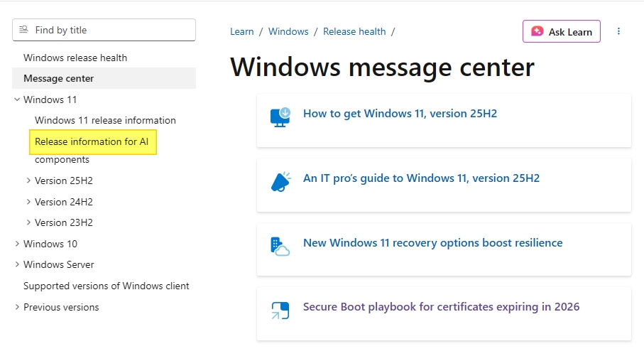
Task: Expand the Windows 10 section
Action: coord(17,244)
